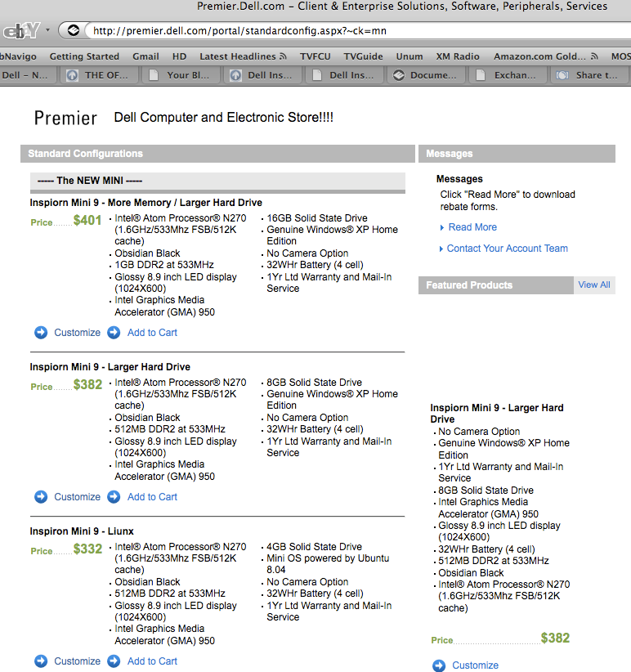The image size is (631, 672).
Task: Click the camera favicon on the Share t... tab
Action: click(562, 75)
